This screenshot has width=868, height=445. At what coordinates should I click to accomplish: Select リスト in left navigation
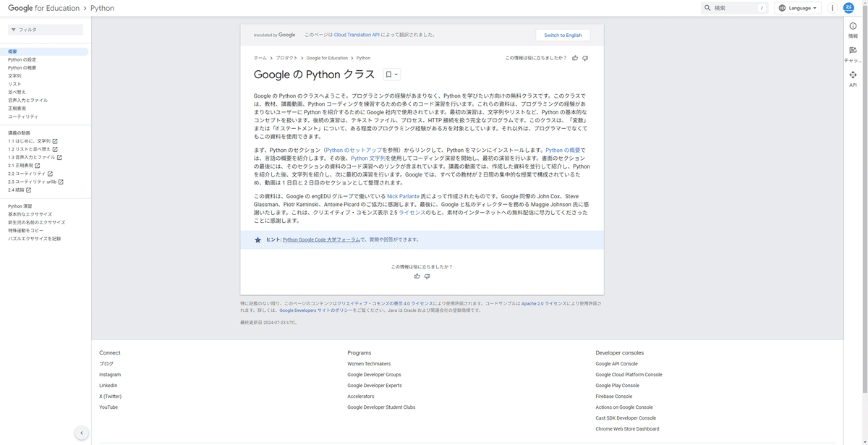coord(14,84)
